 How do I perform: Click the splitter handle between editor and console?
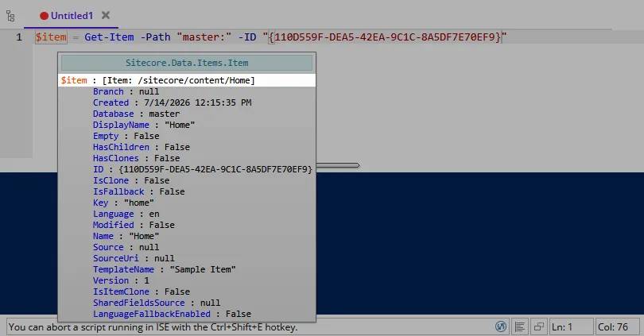coord(338,165)
